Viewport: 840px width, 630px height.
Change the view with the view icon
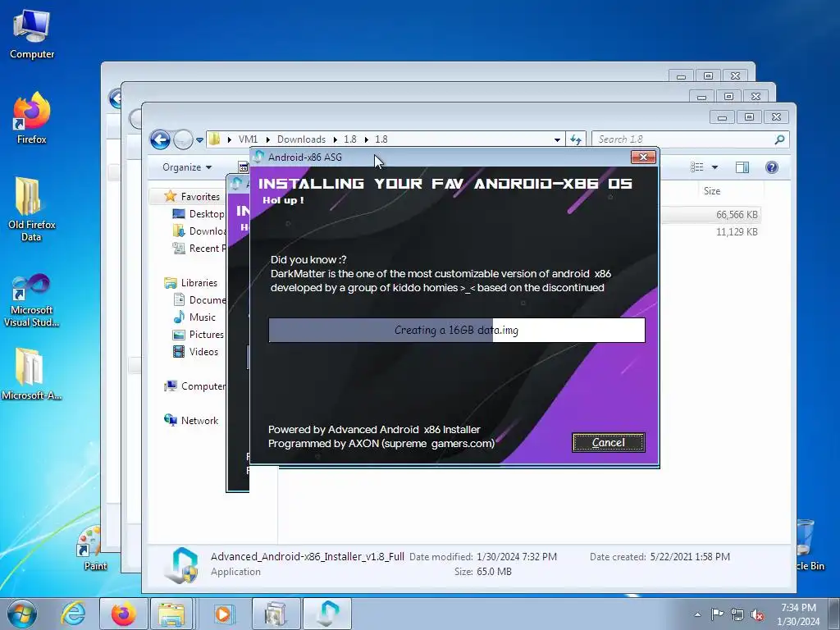697,167
